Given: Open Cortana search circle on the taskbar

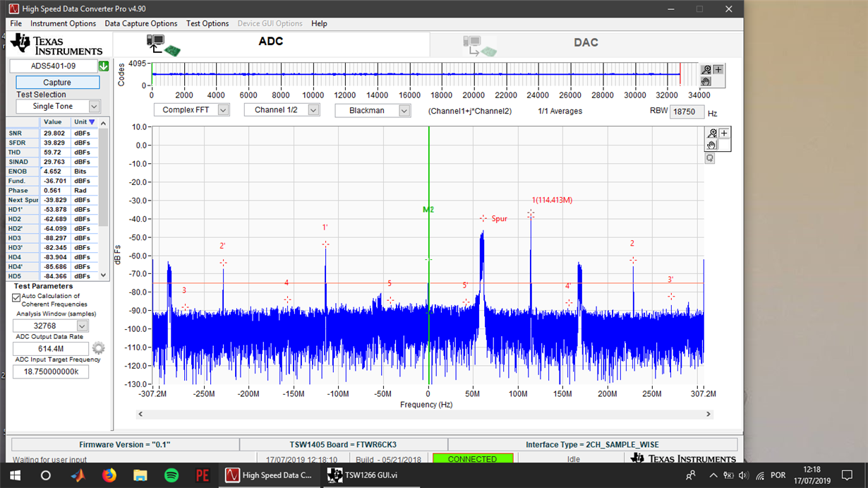Looking at the screenshot, I should point(46,475).
